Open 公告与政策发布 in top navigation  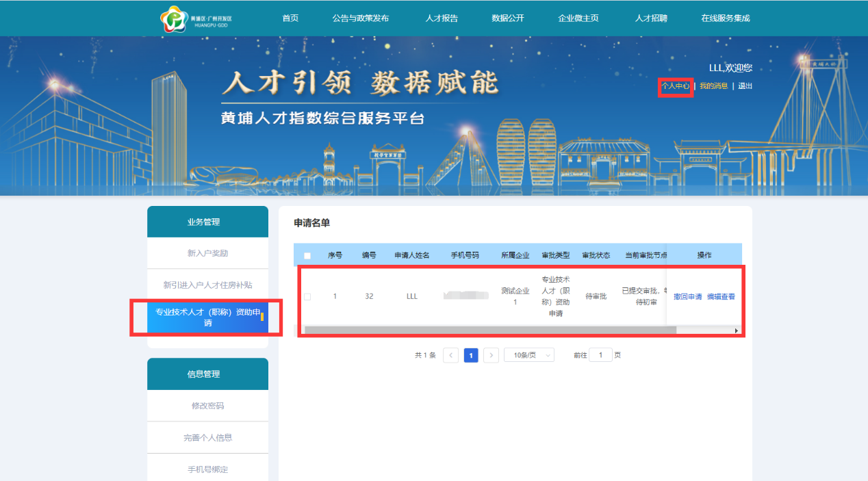360,18
